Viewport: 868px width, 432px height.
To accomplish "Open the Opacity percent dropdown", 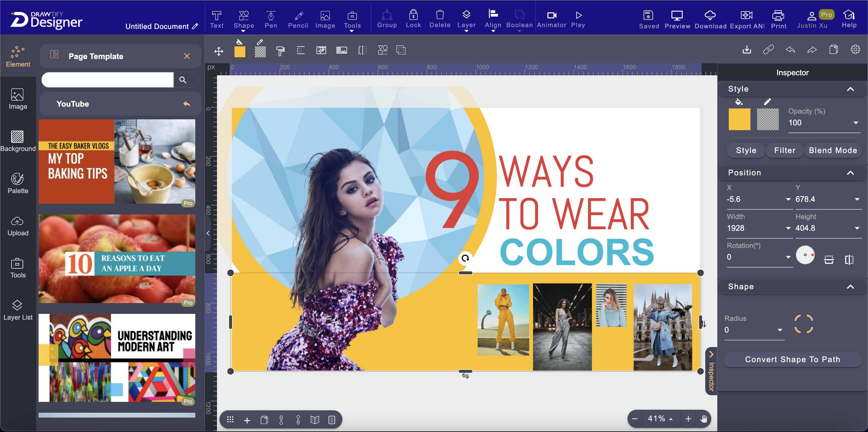I will pyautogui.click(x=856, y=123).
